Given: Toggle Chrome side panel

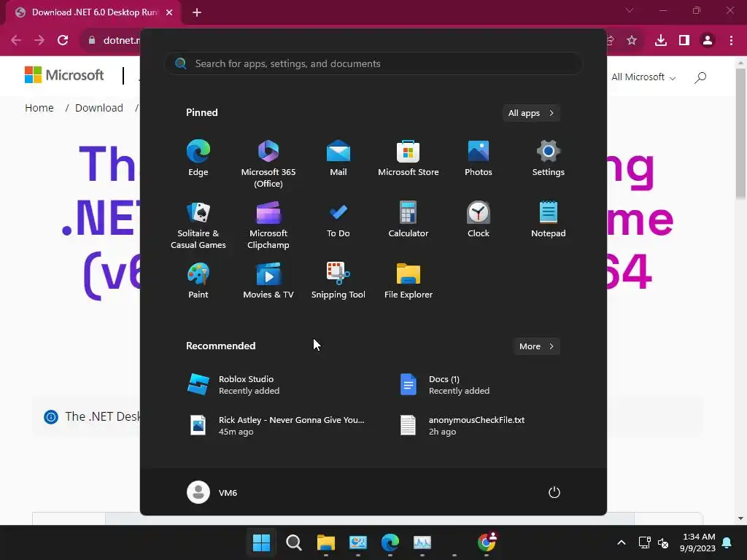Looking at the screenshot, I should click(x=684, y=40).
